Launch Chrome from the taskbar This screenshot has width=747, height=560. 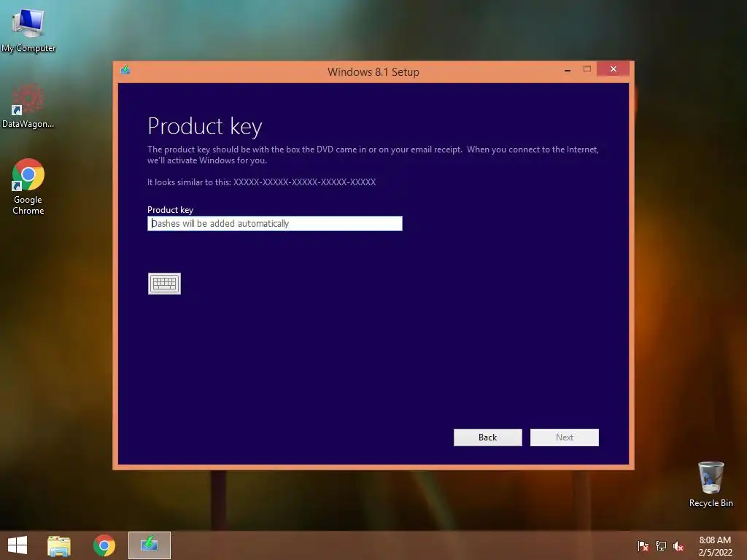(104, 545)
